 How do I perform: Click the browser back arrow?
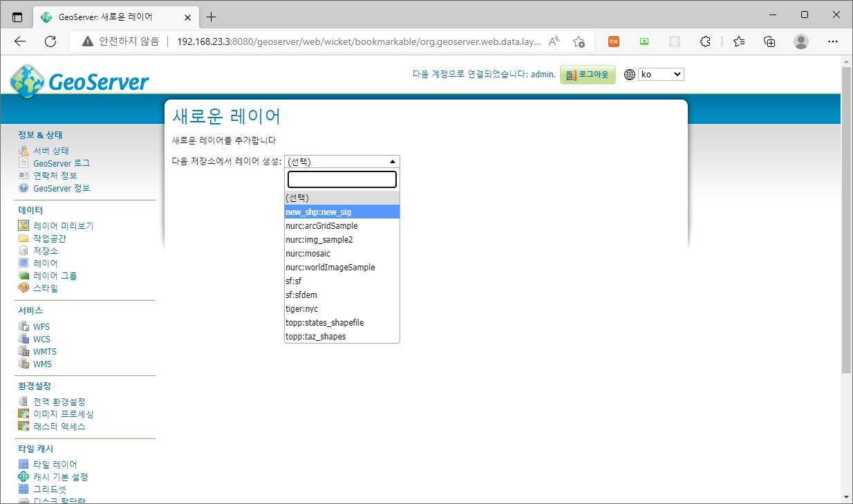coord(20,41)
